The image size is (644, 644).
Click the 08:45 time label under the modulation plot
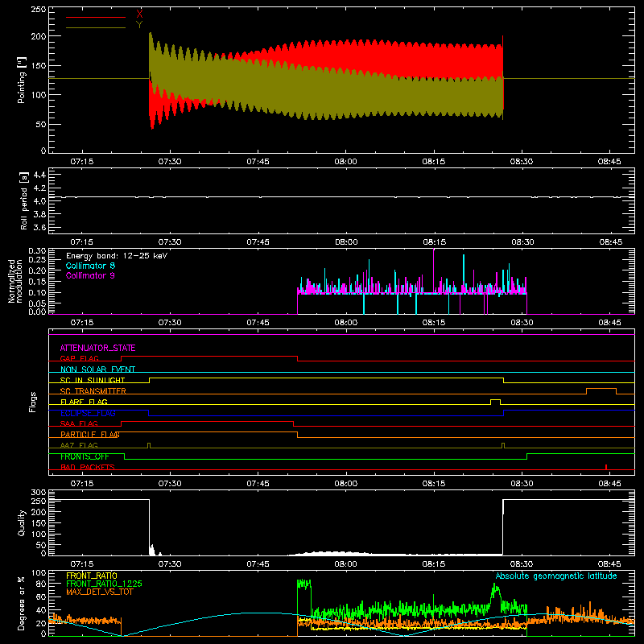[x=610, y=323]
